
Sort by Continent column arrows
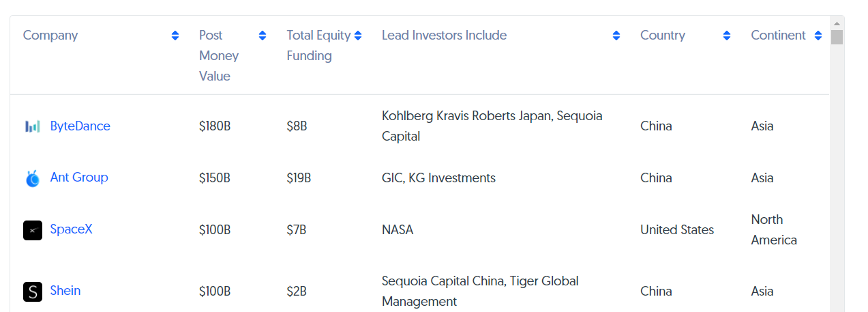pos(818,36)
